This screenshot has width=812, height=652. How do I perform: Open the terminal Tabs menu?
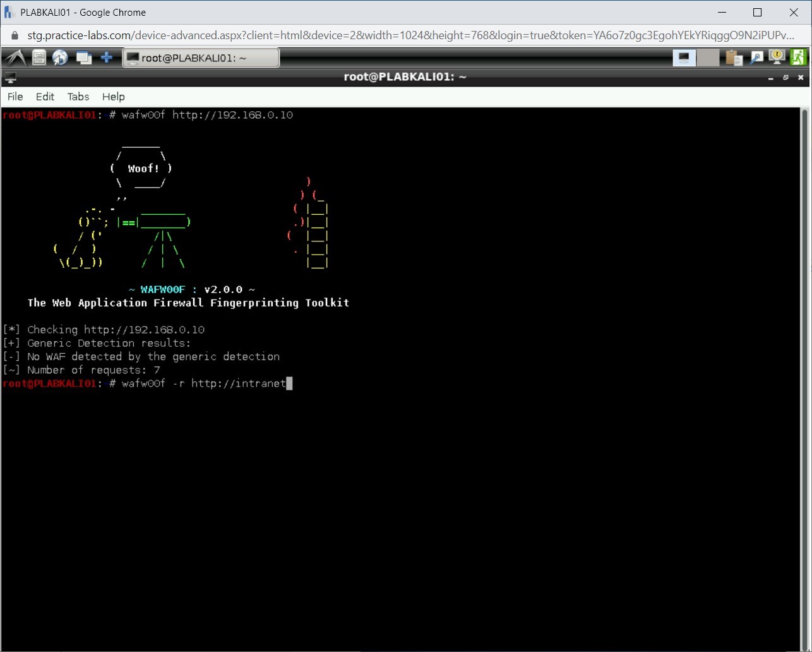(x=78, y=97)
